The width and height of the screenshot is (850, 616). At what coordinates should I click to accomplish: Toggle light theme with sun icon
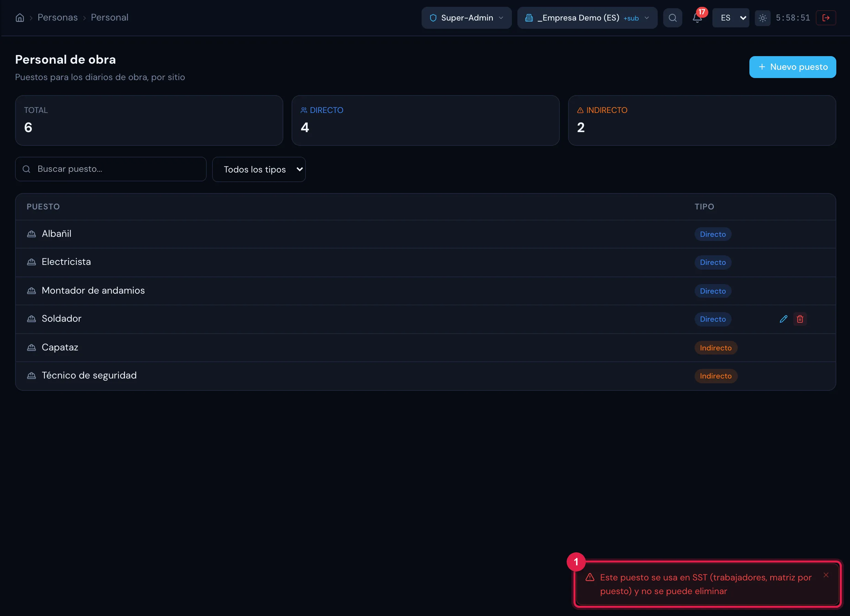point(762,17)
